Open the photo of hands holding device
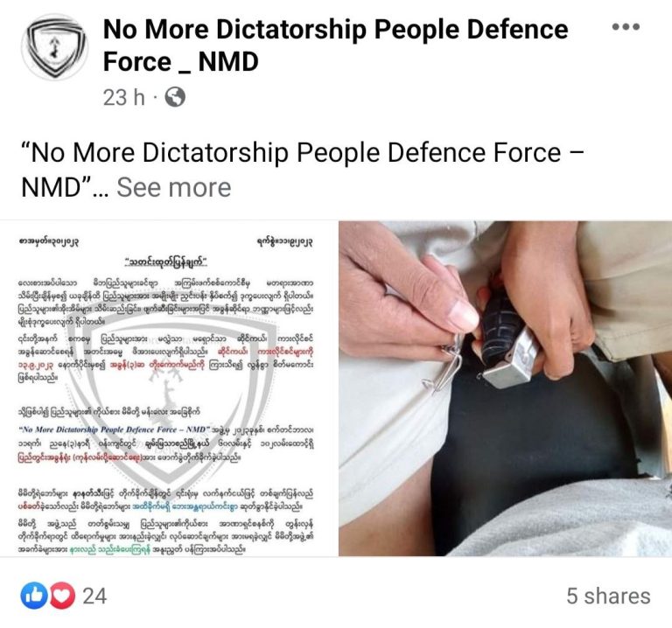This screenshot has height=628, width=672. point(505,388)
